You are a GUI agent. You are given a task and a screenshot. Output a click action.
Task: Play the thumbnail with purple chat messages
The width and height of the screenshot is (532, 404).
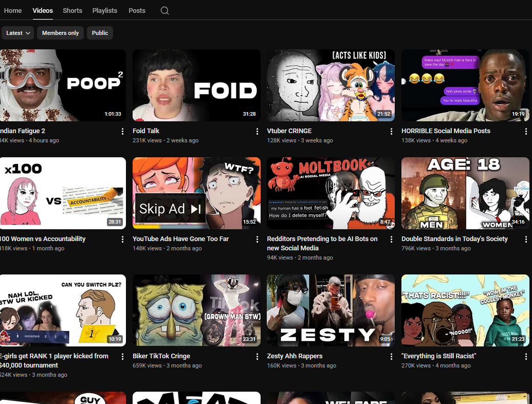tap(465, 85)
